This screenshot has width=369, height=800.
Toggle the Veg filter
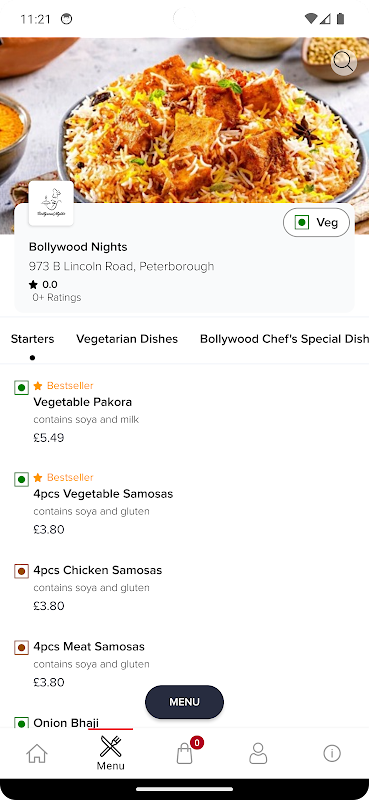point(316,222)
